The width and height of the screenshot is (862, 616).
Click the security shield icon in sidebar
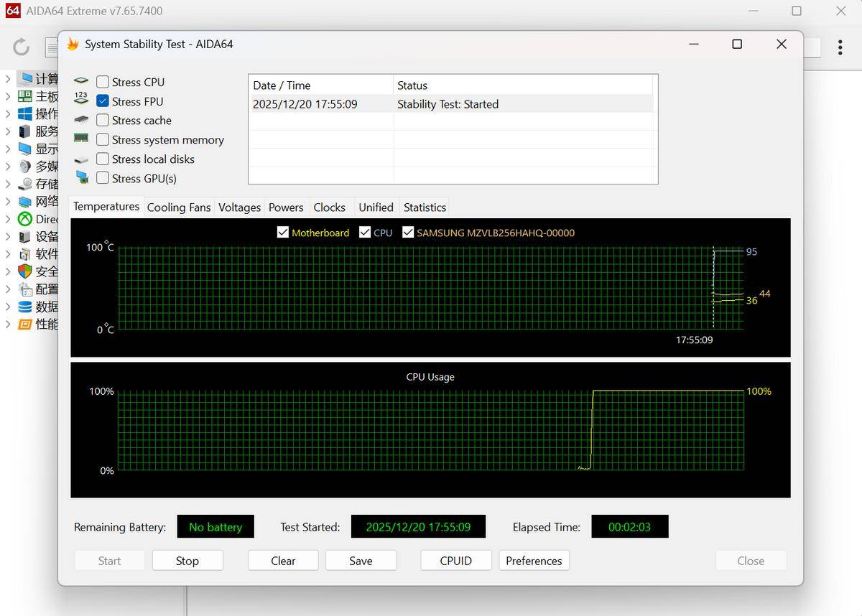(x=25, y=271)
